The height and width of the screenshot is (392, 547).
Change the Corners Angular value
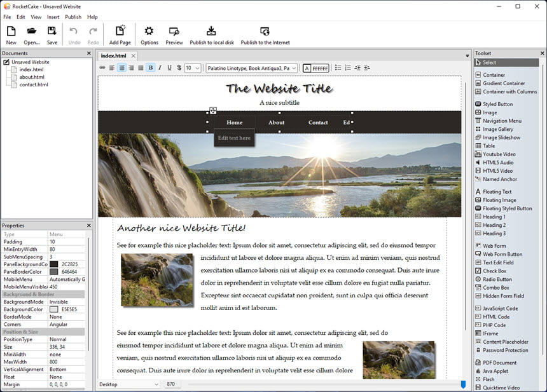coord(66,325)
